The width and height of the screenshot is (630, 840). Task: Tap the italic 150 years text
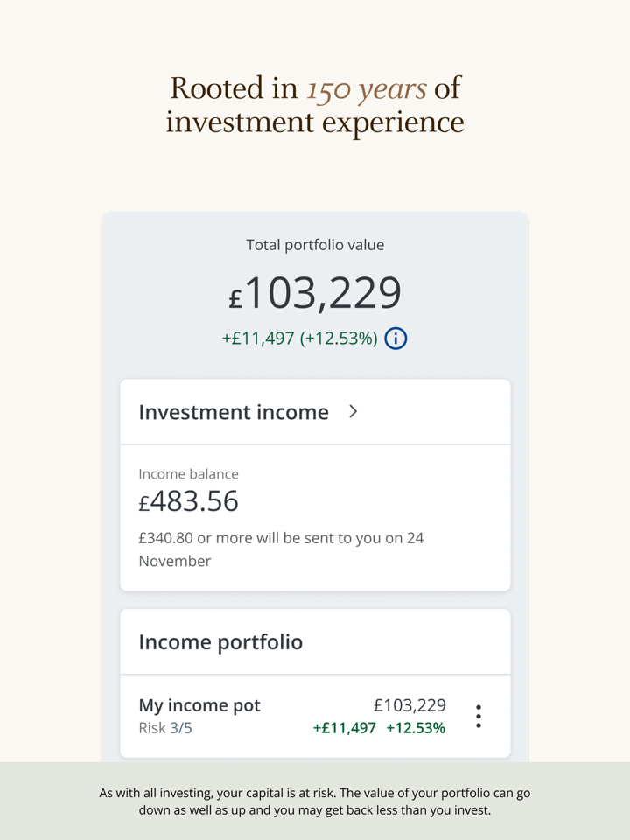pos(366,88)
